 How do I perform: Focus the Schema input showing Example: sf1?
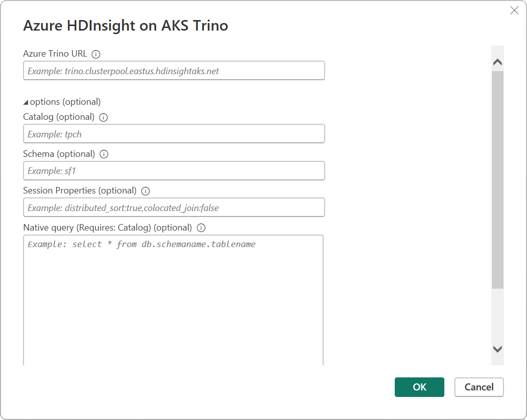pos(174,170)
